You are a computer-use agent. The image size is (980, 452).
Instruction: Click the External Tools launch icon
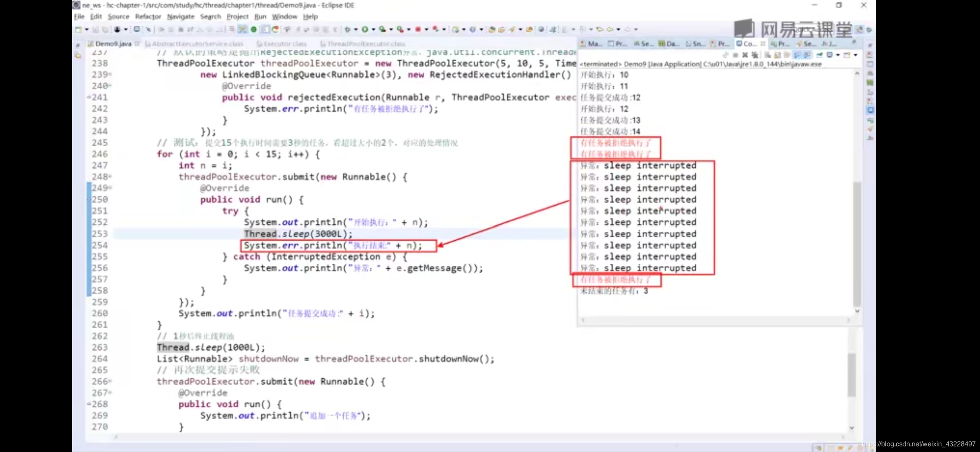coord(400,29)
